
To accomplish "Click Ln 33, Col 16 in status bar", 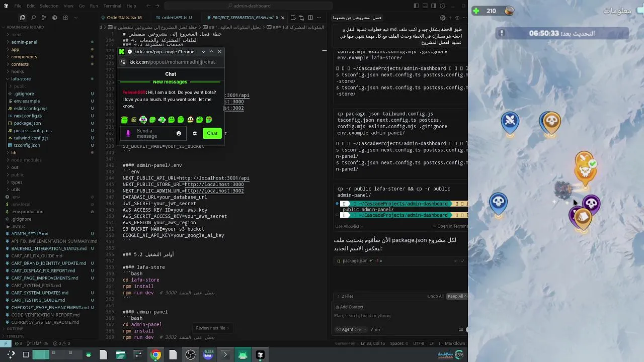I will [x=372, y=343].
